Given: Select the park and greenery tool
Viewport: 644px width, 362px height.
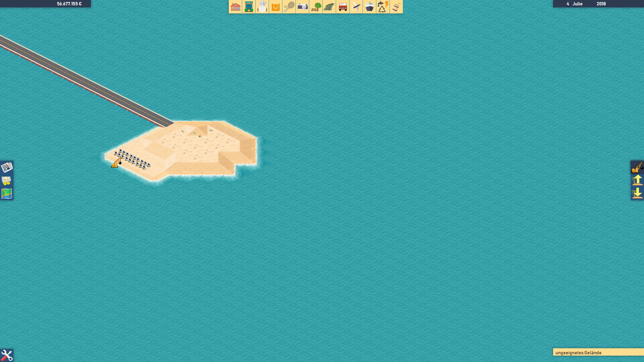Looking at the screenshot, I should tap(316, 6).
